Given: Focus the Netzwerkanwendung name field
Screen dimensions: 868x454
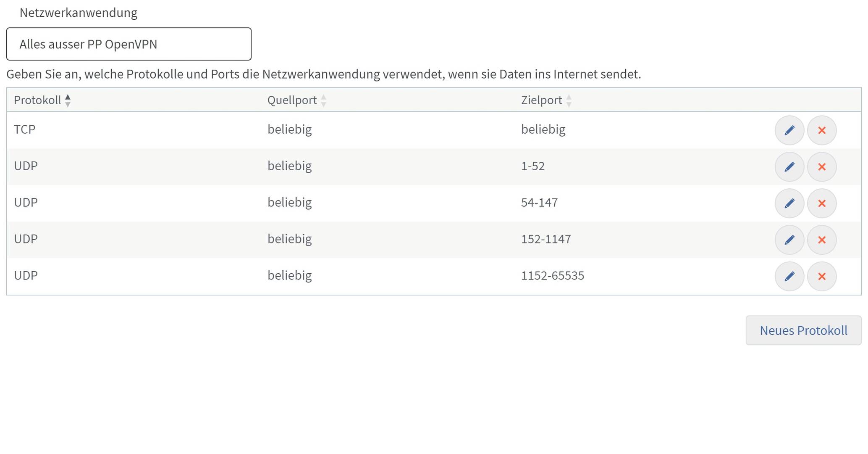Looking at the screenshot, I should point(129,44).
